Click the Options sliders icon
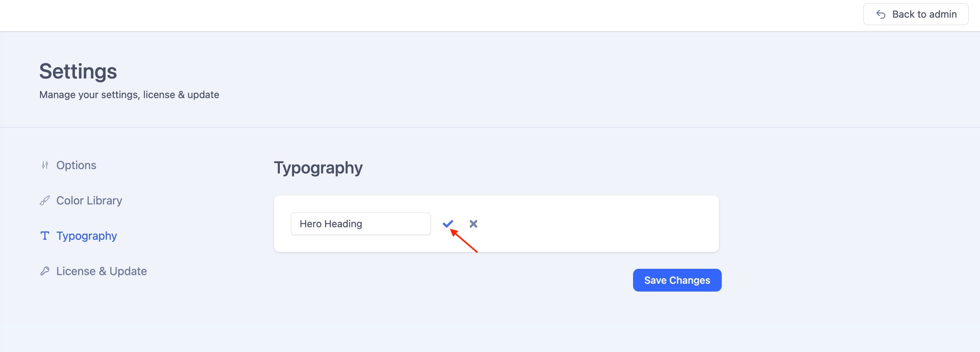 coord(45,165)
